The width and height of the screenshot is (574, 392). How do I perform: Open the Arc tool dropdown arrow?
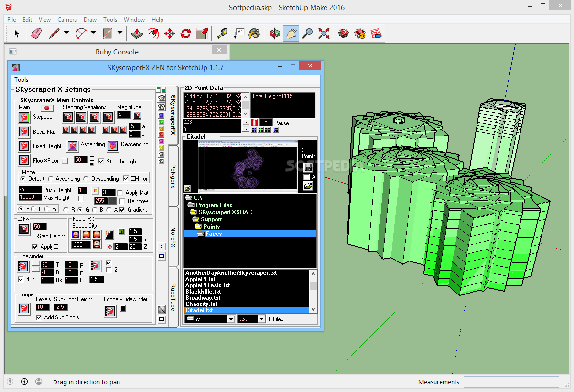[x=93, y=33]
